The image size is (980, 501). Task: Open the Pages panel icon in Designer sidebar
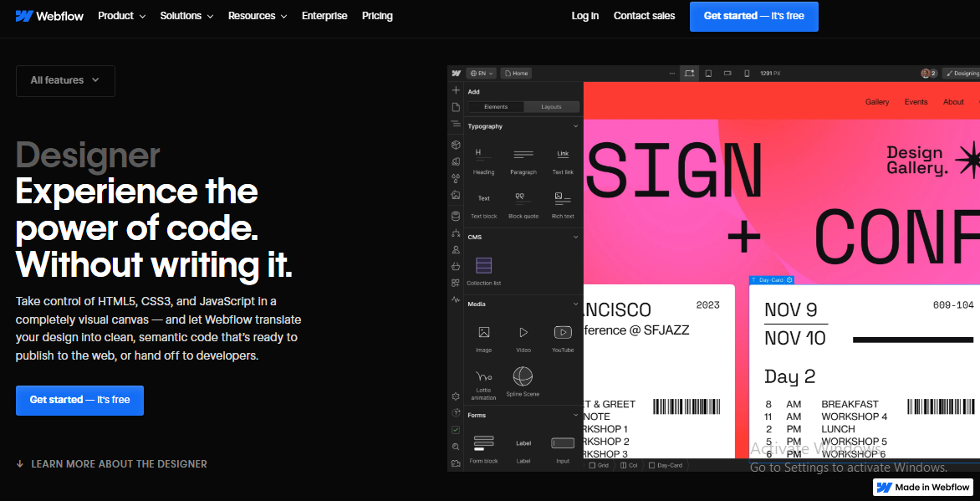(x=456, y=107)
